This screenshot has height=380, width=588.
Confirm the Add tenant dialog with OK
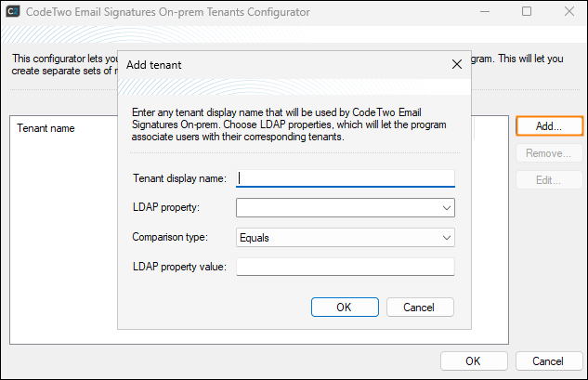point(344,307)
